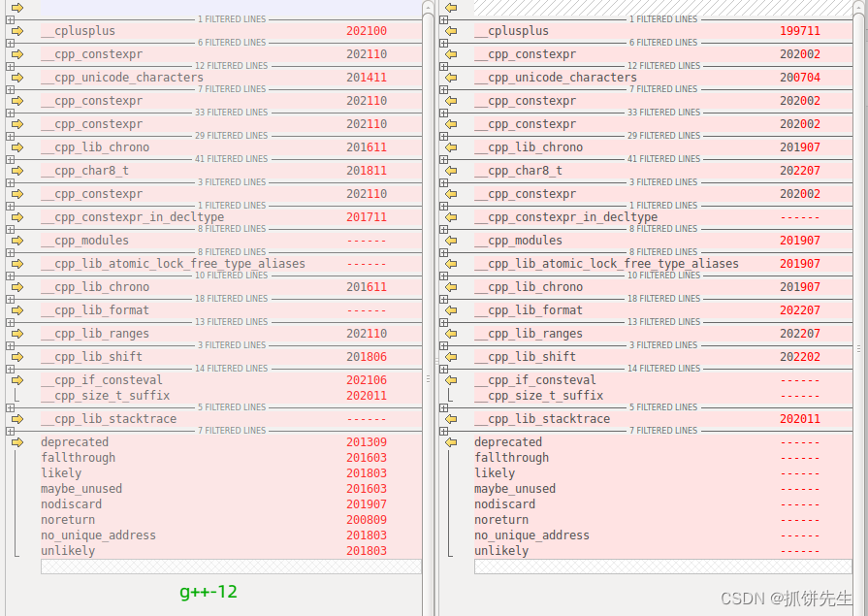Image resolution: width=868 pixels, height=616 pixels.
Task: Click fallthrough in left pane
Action: [x=78, y=458]
